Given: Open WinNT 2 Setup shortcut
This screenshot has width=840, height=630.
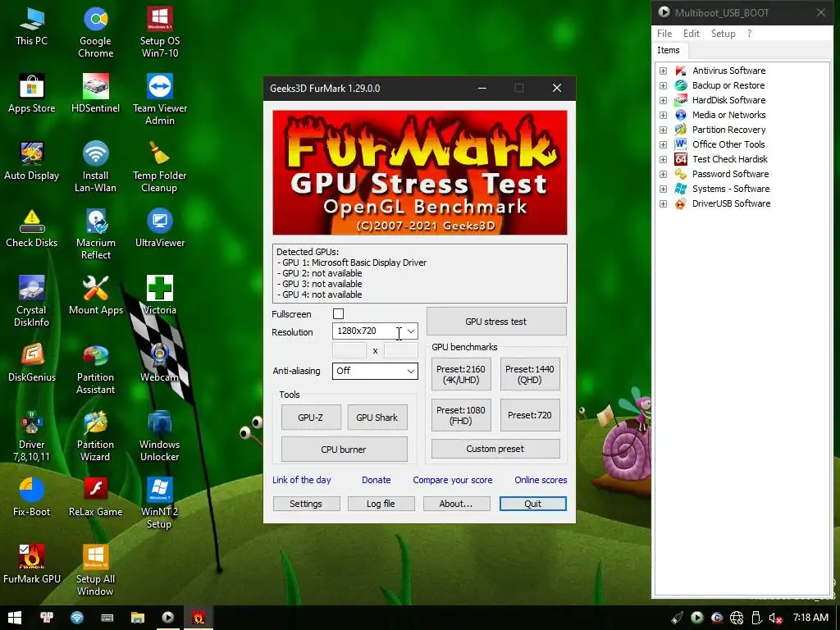Looking at the screenshot, I should pos(160,503).
